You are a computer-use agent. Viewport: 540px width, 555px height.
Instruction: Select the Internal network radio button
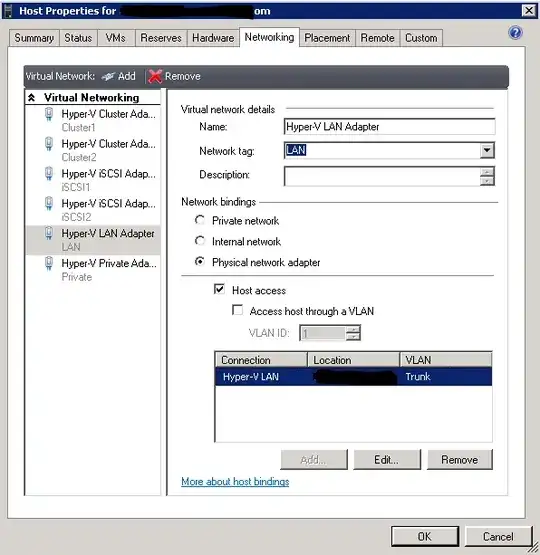200,241
